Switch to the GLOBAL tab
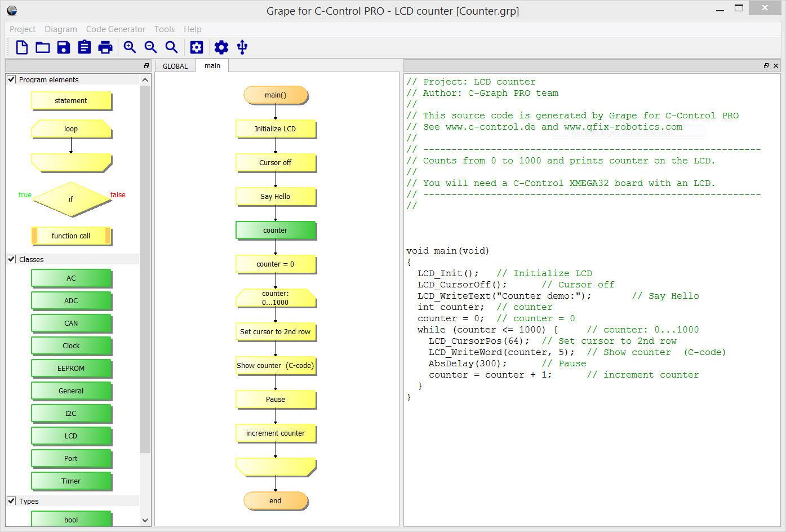 pyautogui.click(x=175, y=66)
